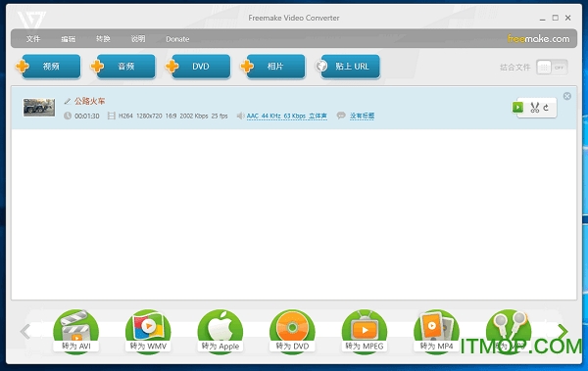
Task: Add a video file with the 视频 button
Action: pos(51,67)
